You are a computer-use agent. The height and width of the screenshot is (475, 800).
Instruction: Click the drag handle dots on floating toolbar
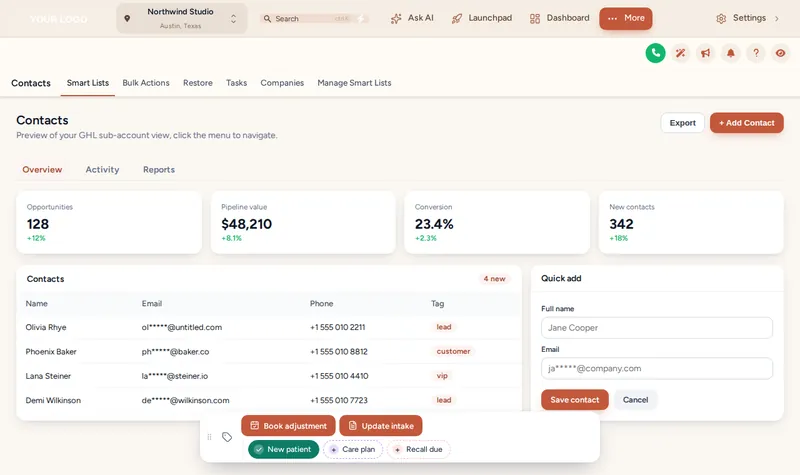click(x=209, y=437)
